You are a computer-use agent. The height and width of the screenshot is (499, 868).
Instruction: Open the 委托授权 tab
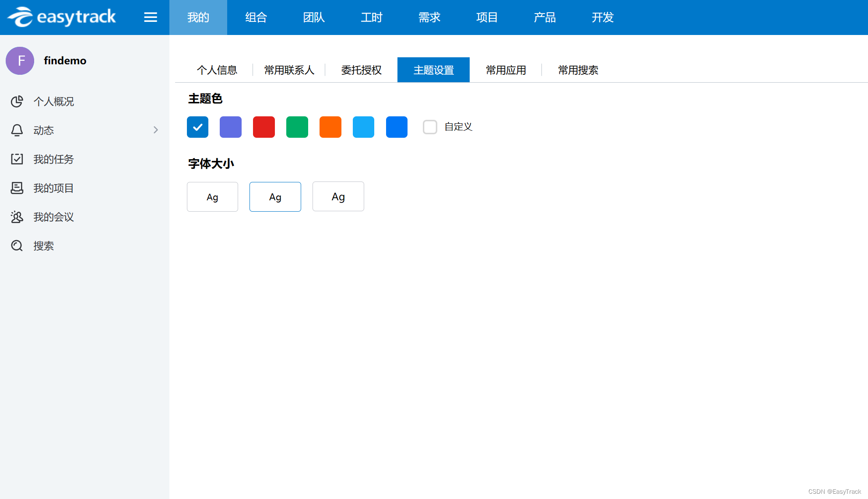[x=361, y=70]
